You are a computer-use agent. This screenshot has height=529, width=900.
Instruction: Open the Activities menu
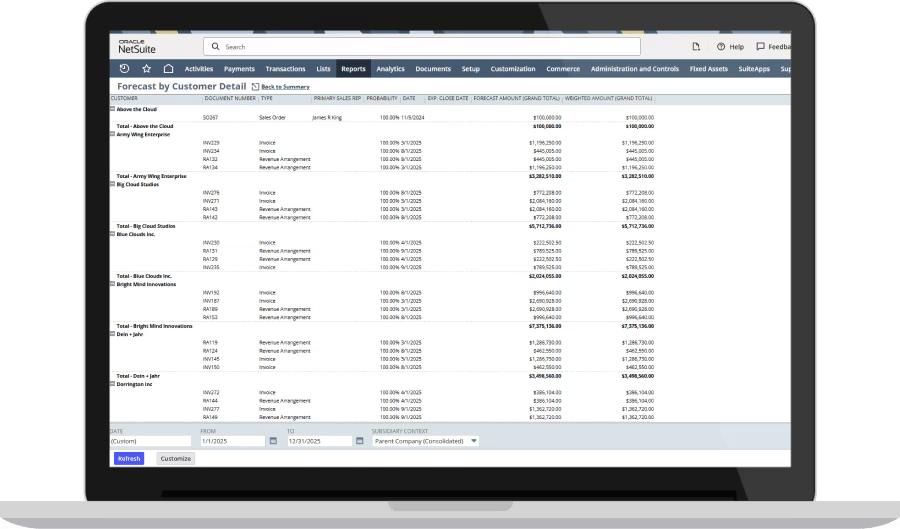199,69
